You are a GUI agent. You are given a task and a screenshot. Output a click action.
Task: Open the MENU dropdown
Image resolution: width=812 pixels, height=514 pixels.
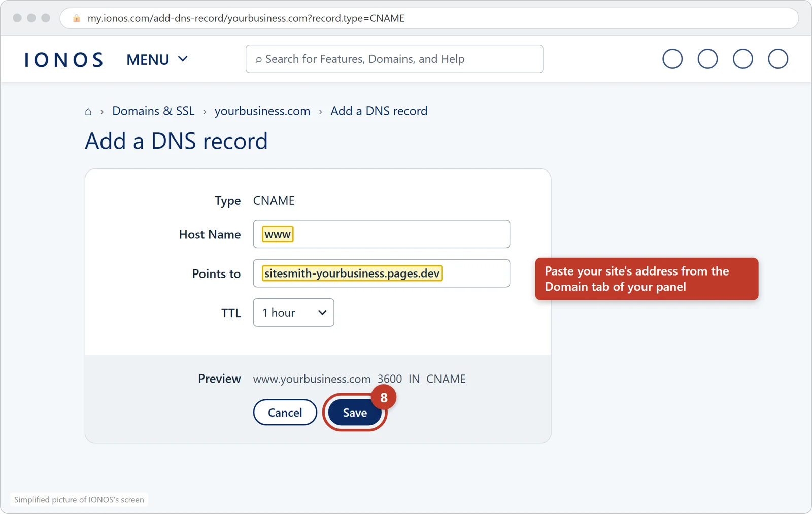(157, 59)
